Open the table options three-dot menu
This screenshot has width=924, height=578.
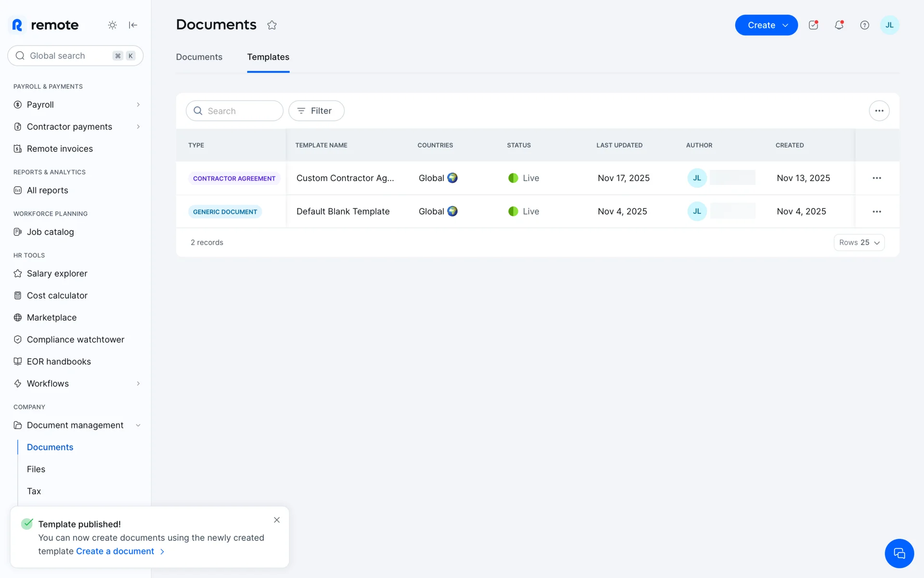[879, 111]
